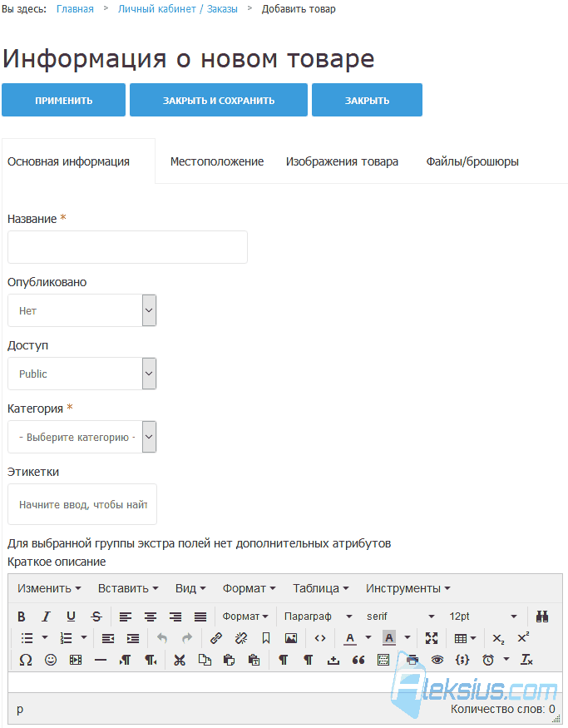
Task: Click the ЗАКРЫТЬ И СОХРАНИТЬ button
Action: point(219,100)
